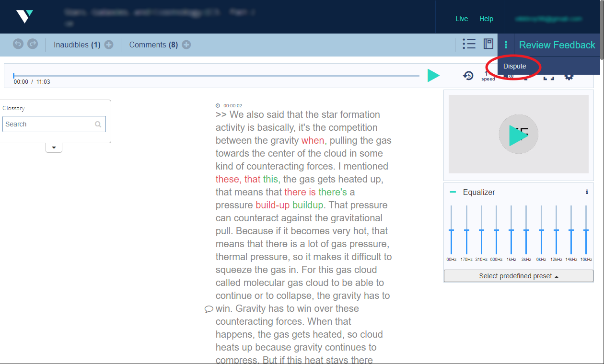The width and height of the screenshot is (604, 364).
Task: Click the audio progress bar track
Action: click(x=216, y=76)
